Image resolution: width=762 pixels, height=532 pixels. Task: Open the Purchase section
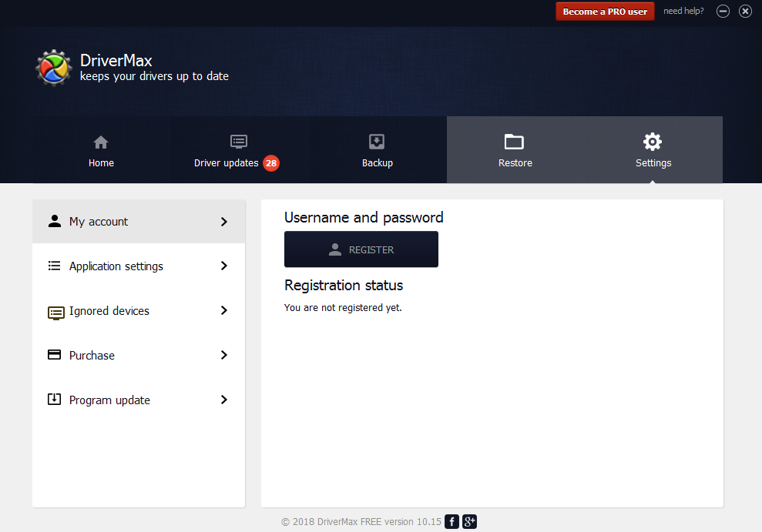click(139, 356)
